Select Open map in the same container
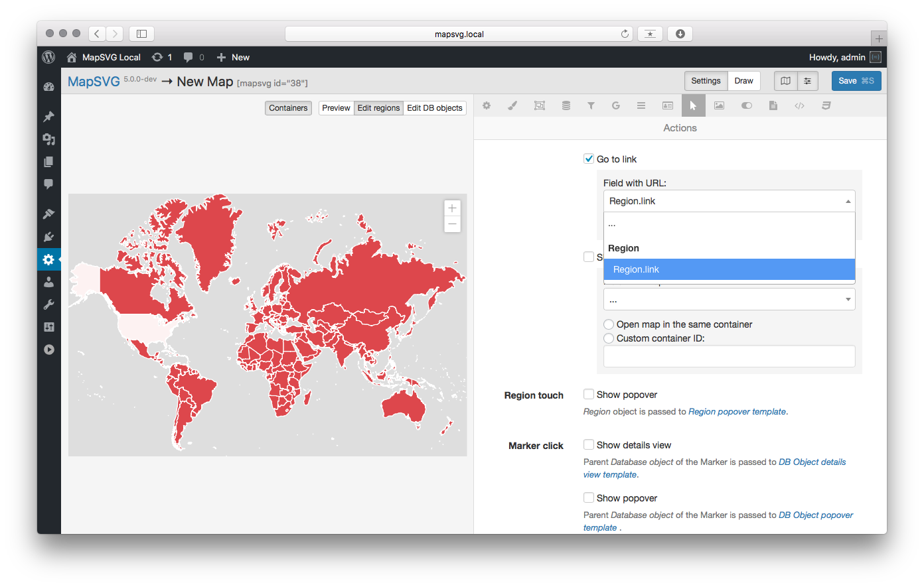Viewport: 924px width, 587px height. tap(609, 324)
